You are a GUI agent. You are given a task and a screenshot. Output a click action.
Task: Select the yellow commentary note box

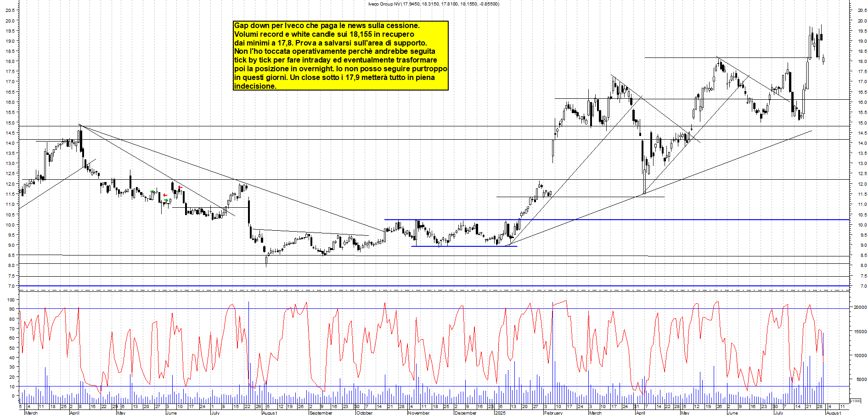click(341, 56)
